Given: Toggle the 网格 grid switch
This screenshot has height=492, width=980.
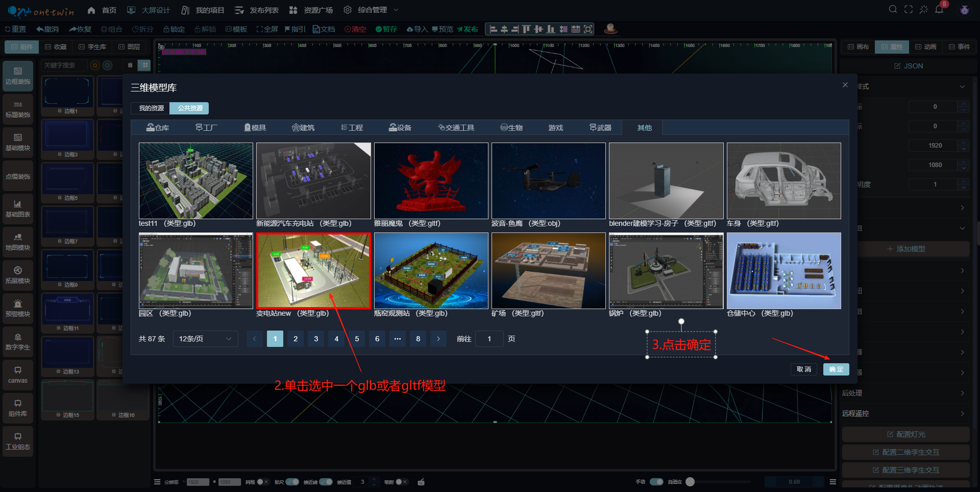Looking at the screenshot, I should click(262, 482).
